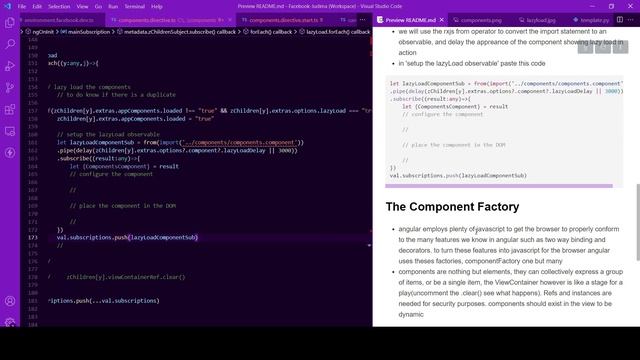The height and width of the screenshot is (360, 640).
Task: Close the Preview README.md tab
Action: pyautogui.click(x=442, y=20)
